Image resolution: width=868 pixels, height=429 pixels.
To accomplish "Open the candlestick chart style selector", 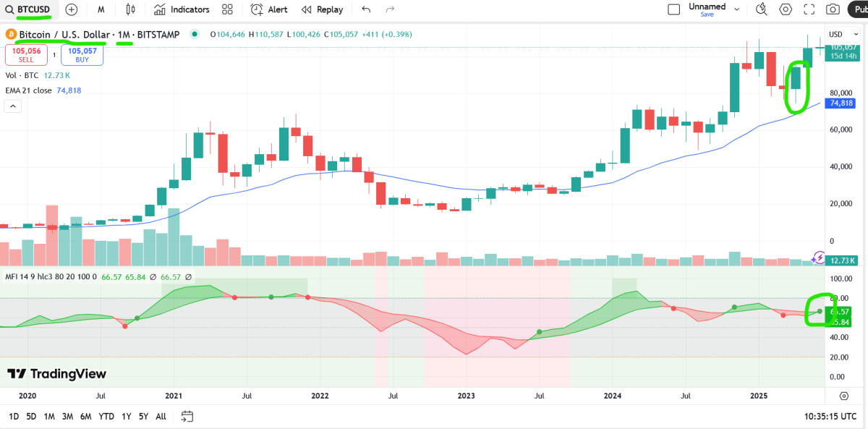I will tap(130, 9).
